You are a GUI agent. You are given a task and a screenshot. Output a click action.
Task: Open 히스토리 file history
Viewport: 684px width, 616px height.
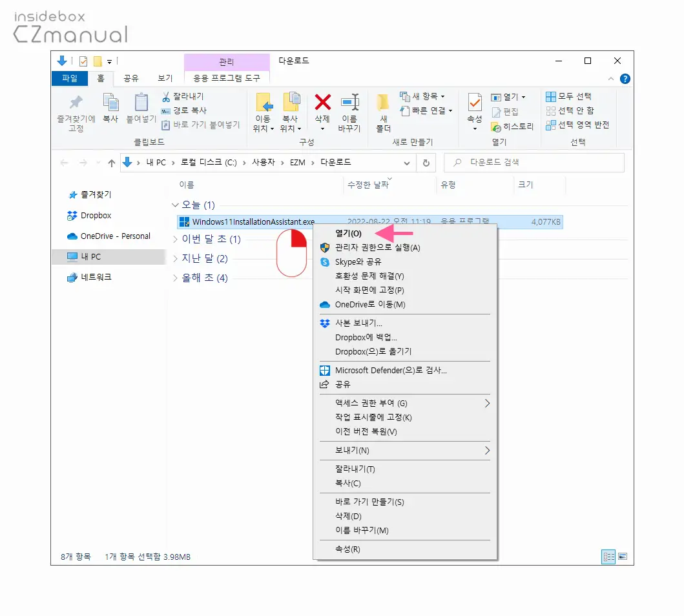click(512, 127)
